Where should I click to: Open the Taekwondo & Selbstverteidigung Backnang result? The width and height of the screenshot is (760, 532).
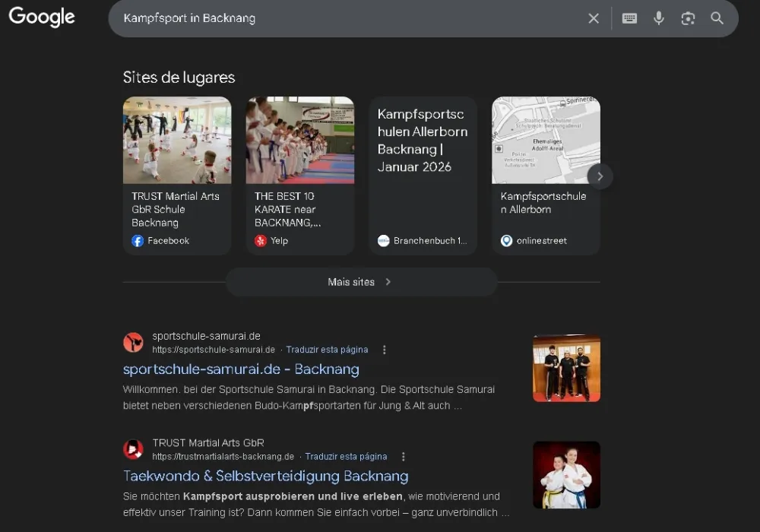pos(266,476)
